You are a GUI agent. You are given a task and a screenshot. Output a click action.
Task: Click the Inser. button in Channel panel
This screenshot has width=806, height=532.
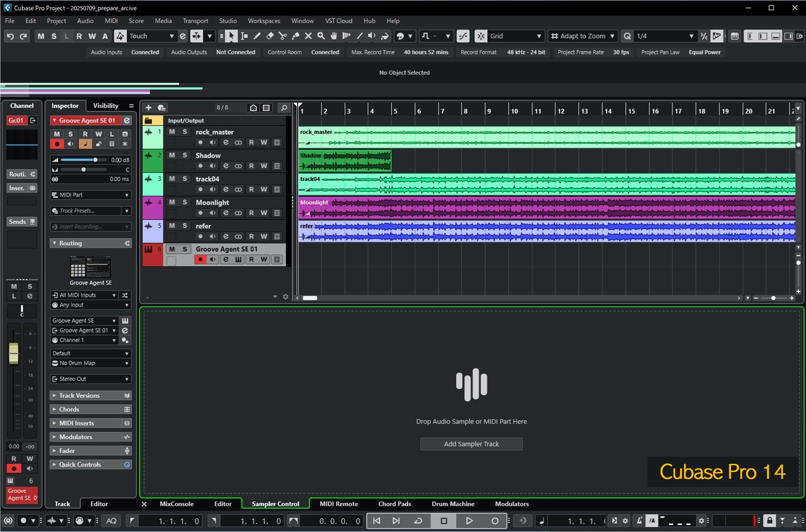pos(22,188)
